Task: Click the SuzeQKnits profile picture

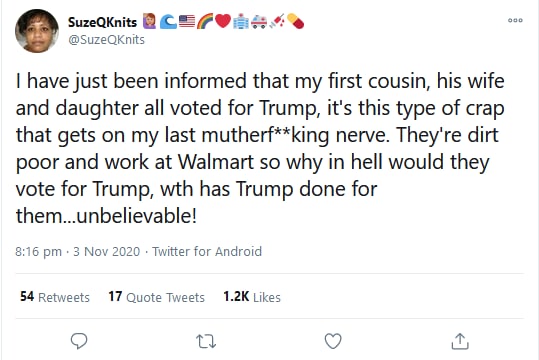Action: coord(37,31)
